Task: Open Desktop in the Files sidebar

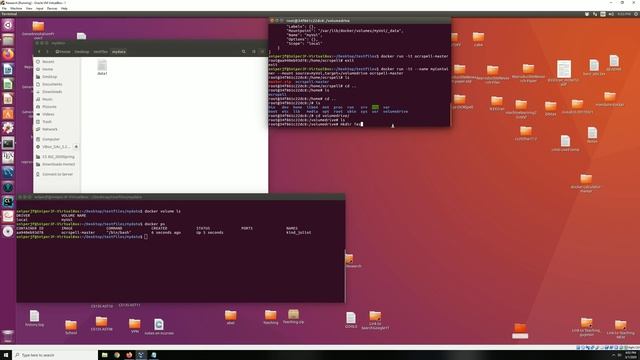Action: pos(57,77)
